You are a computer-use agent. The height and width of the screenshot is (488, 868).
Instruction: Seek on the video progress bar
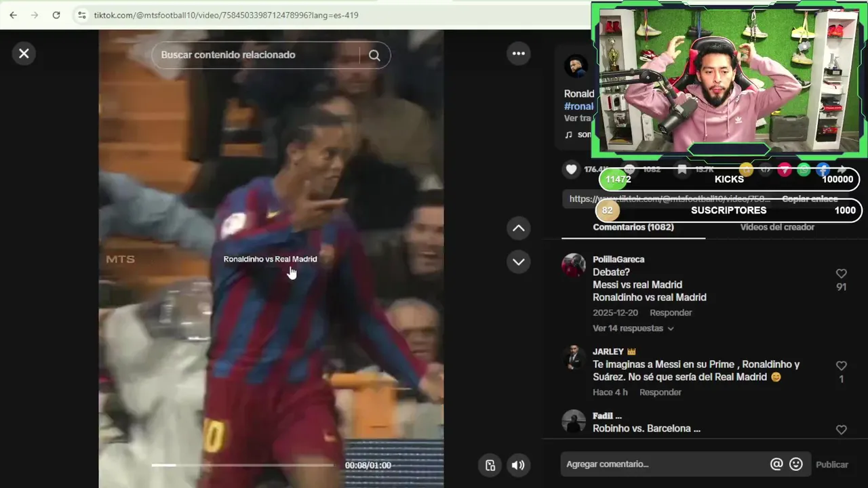tap(243, 465)
